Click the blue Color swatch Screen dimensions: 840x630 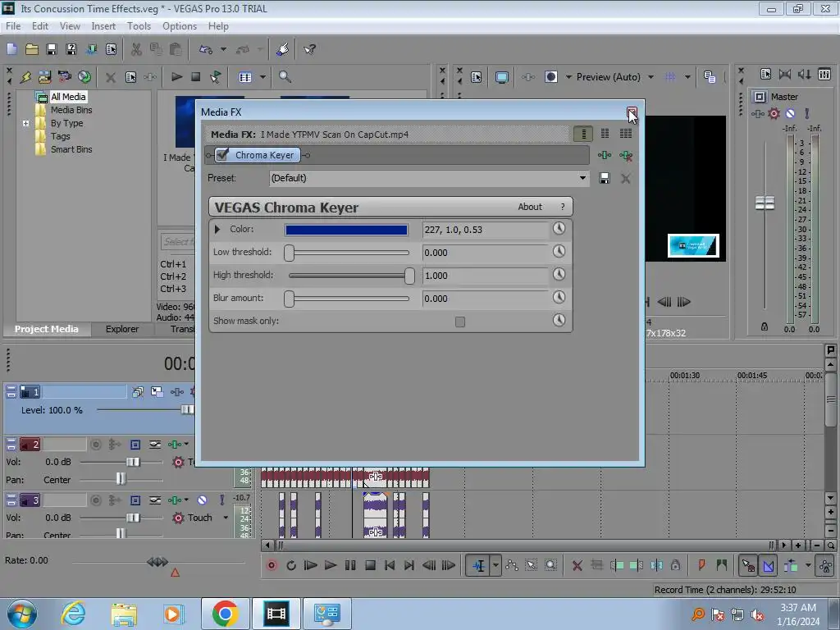[x=346, y=230]
